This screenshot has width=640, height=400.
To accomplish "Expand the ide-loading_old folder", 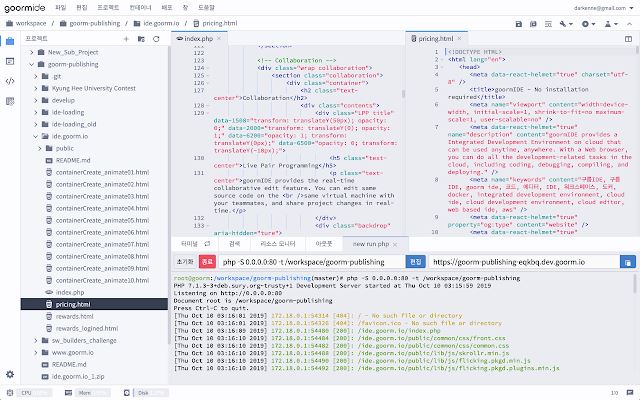I will click(36, 124).
